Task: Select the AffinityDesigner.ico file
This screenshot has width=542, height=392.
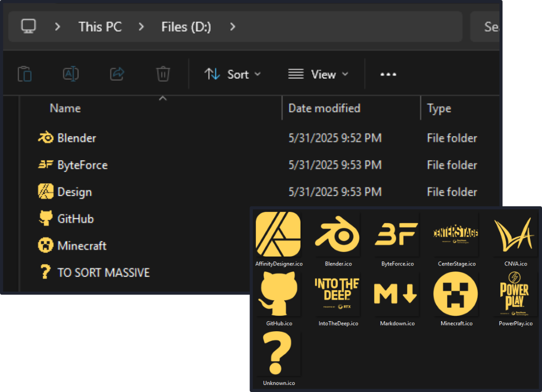Action: pyautogui.click(x=278, y=234)
